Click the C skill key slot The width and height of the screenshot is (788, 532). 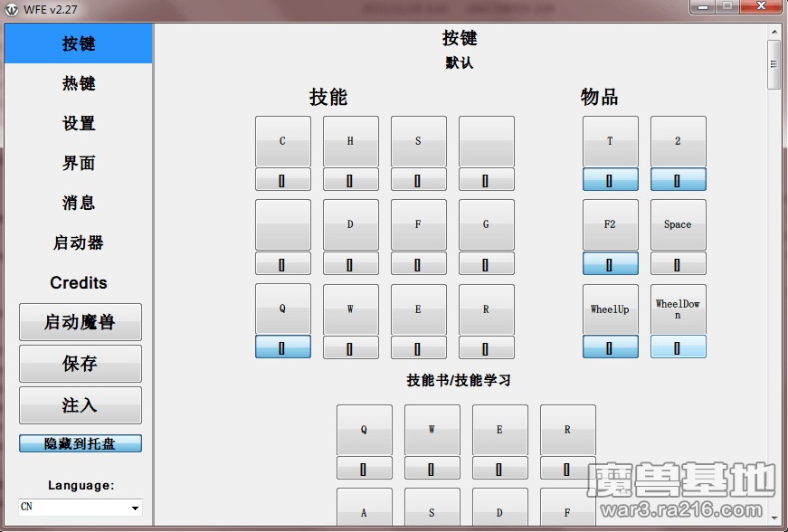pyautogui.click(x=282, y=141)
